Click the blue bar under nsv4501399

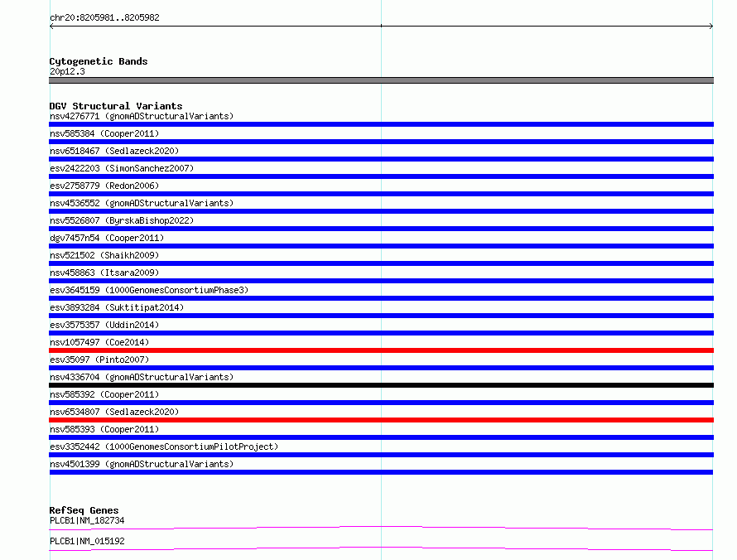coord(381,472)
